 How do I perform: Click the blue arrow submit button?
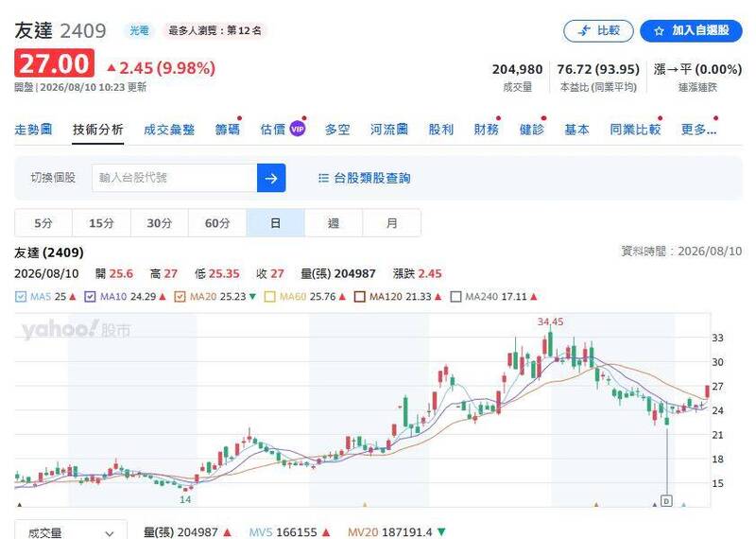271,178
